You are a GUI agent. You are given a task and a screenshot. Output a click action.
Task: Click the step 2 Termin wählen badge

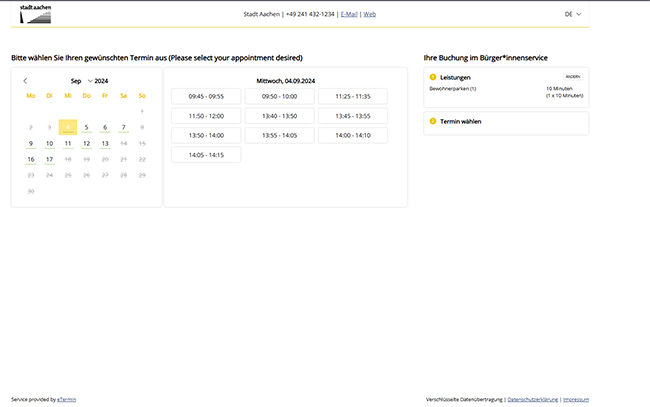(433, 121)
